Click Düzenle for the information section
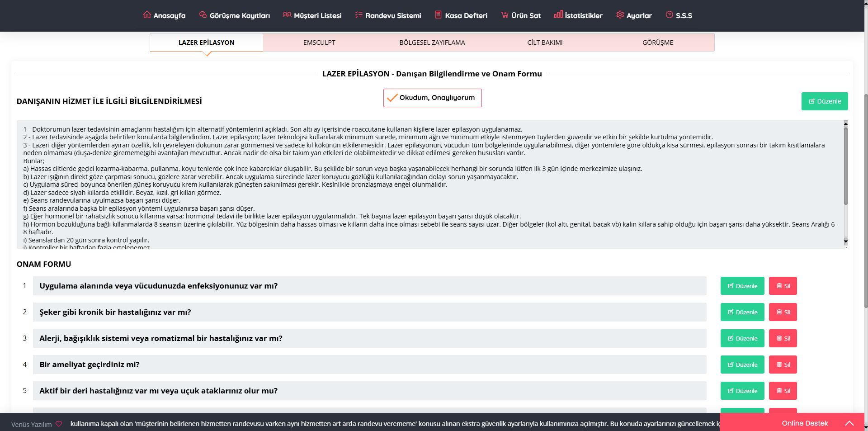 pos(824,101)
